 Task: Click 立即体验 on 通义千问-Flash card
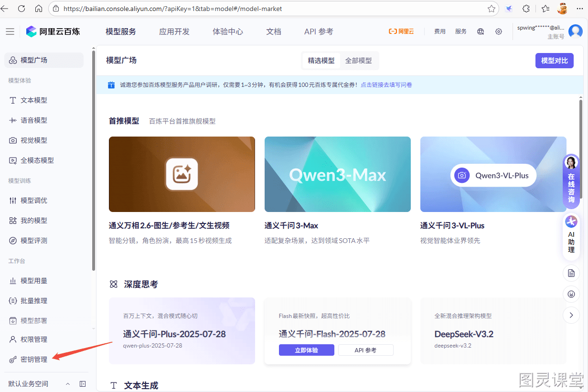coord(307,350)
